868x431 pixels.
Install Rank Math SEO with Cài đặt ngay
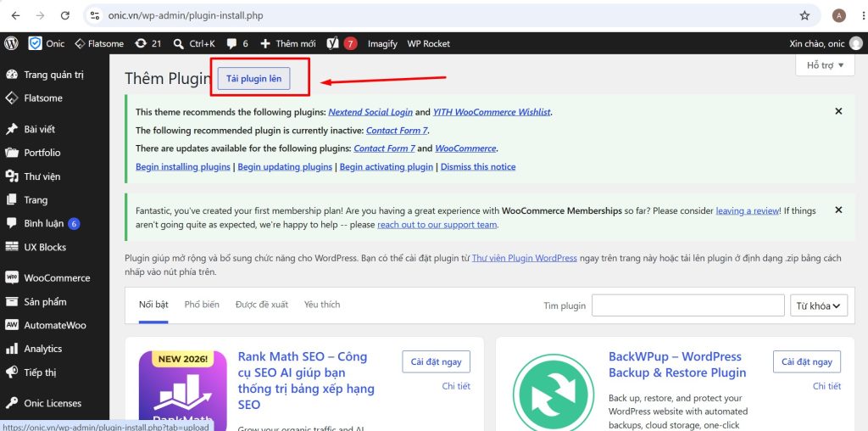point(437,361)
